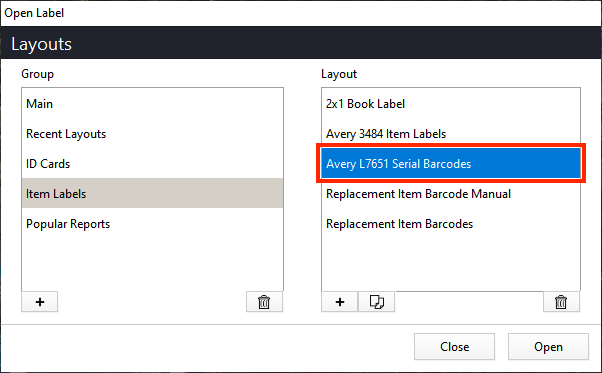
Task: Choose the ID Cards group
Action: click(x=152, y=163)
